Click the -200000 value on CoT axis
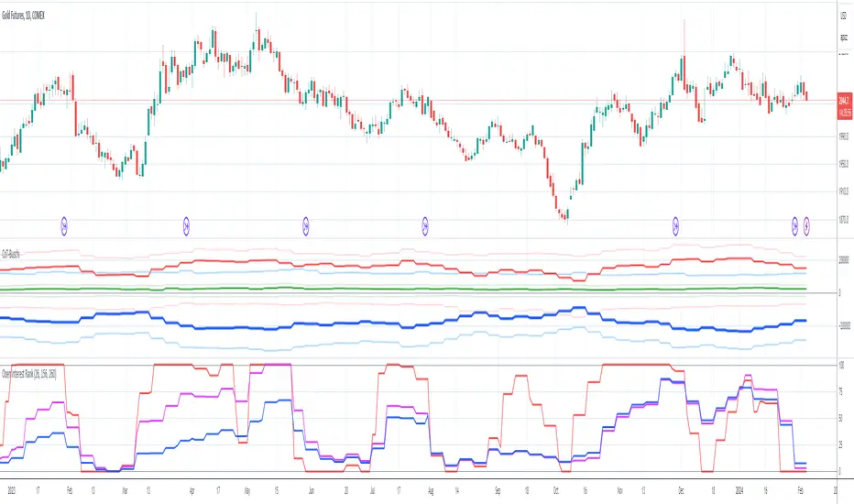This screenshot has width=854, height=504. [x=844, y=326]
